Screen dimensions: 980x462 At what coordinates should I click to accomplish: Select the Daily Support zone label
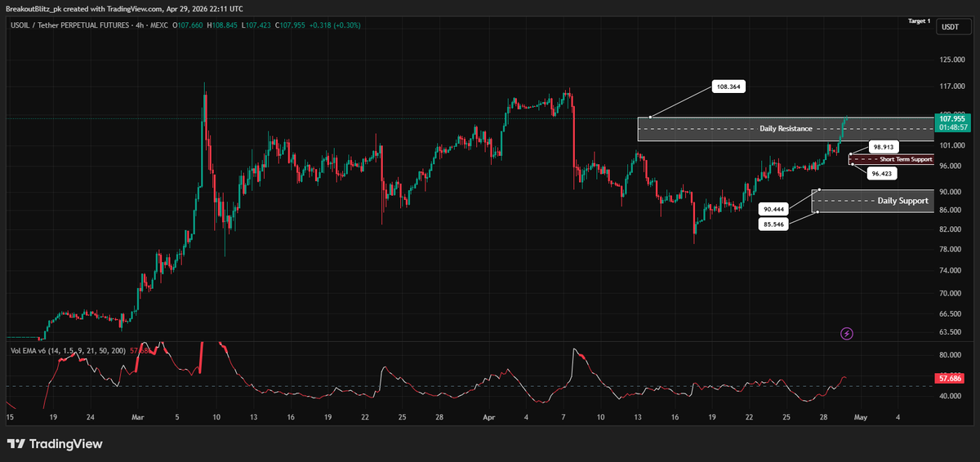[x=902, y=201]
